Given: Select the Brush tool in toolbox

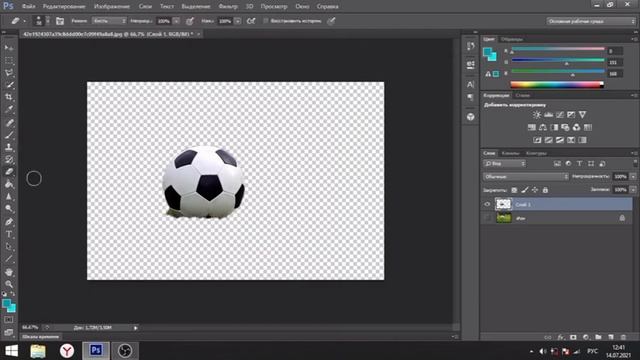Looking at the screenshot, I should pos(9,135).
